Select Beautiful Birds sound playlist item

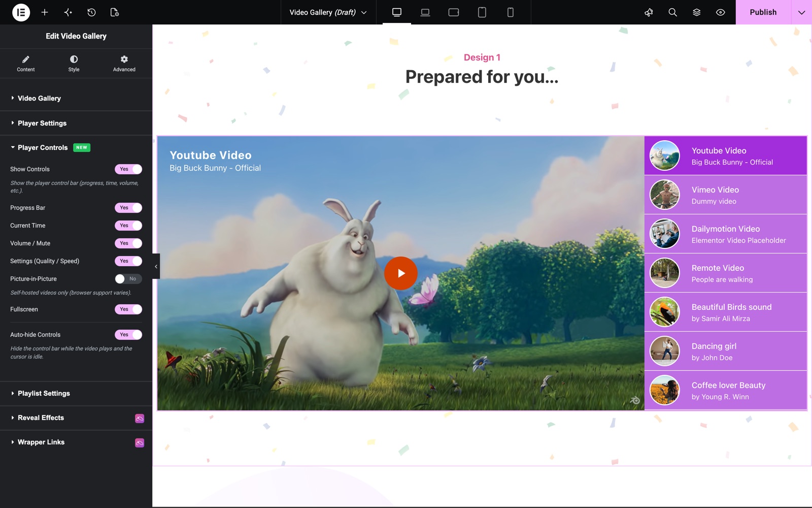726,312
